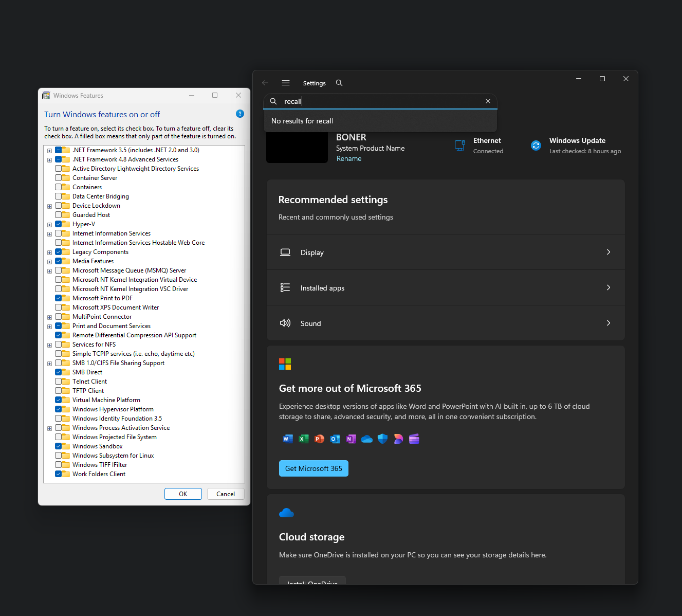Expand Microsoft Message Queue (MSMQ) Server
The height and width of the screenshot is (616, 682).
pos(49,271)
